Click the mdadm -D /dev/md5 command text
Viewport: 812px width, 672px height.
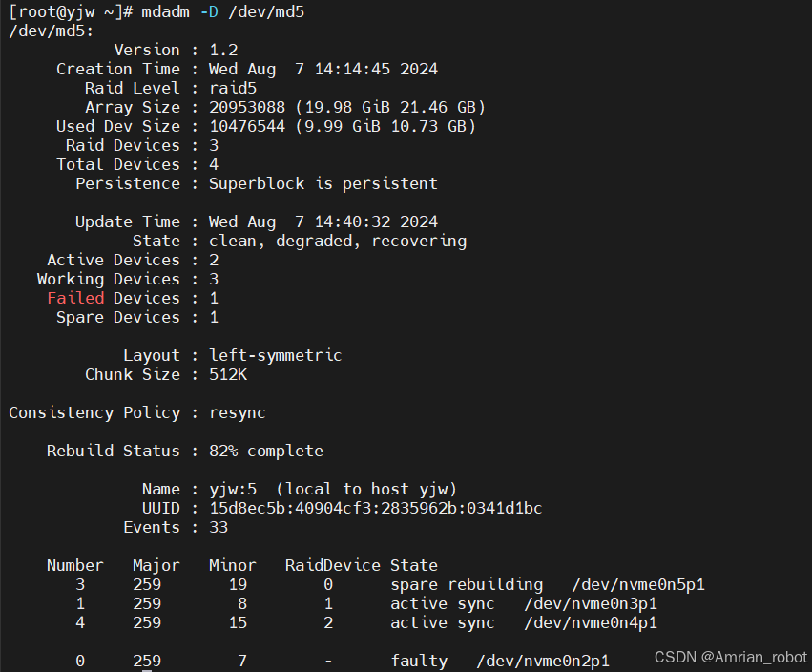[x=222, y=11]
